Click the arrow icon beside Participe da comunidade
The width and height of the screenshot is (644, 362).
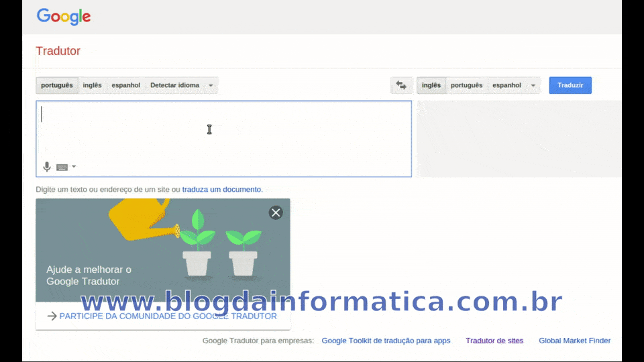52,316
